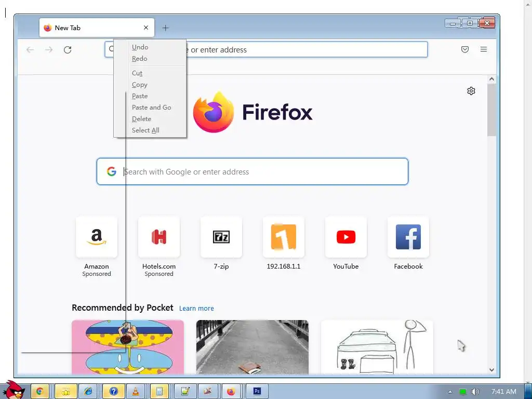Pick Paste from the context menu

tap(140, 96)
